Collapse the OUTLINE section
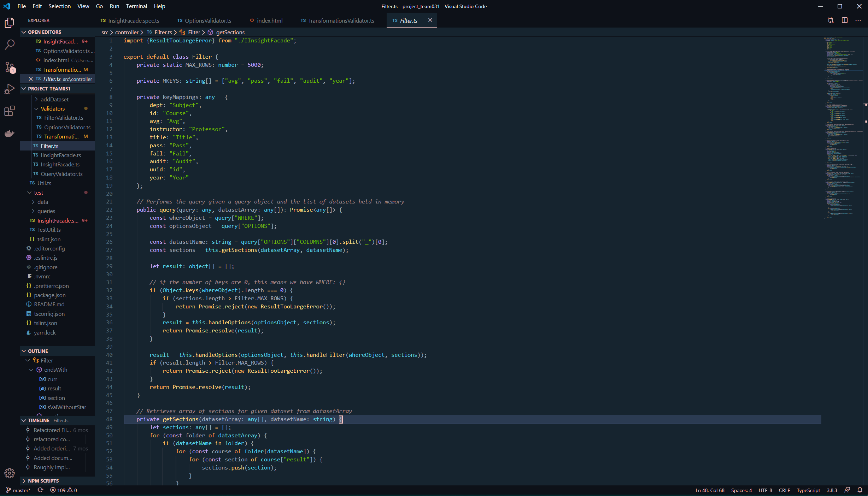The width and height of the screenshot is (868, 496). (x=38, y=351)
